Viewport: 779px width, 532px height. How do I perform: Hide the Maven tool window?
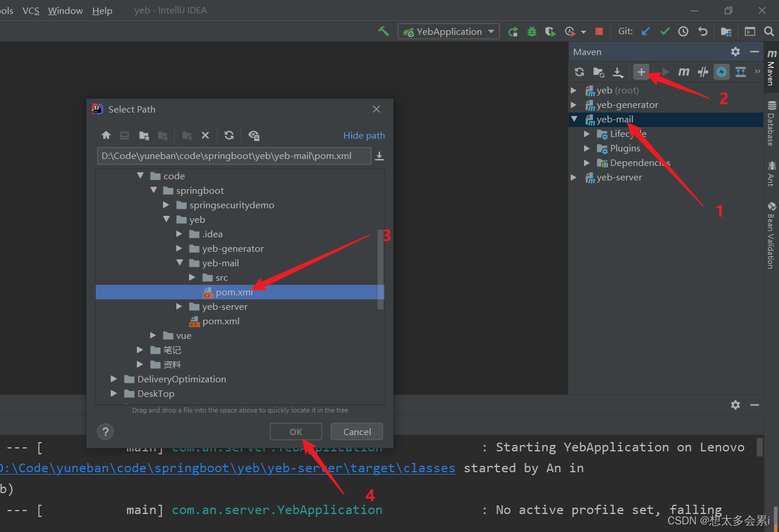pyautogui.click(x=754, y=52)
